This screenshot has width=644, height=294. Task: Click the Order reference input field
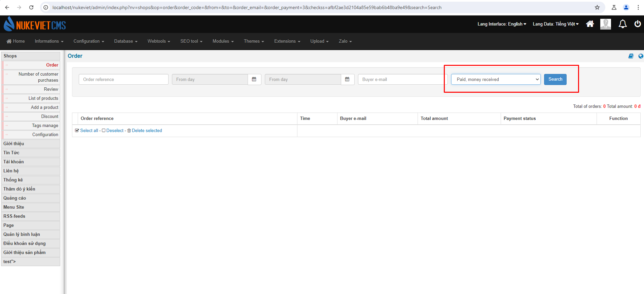123,79
